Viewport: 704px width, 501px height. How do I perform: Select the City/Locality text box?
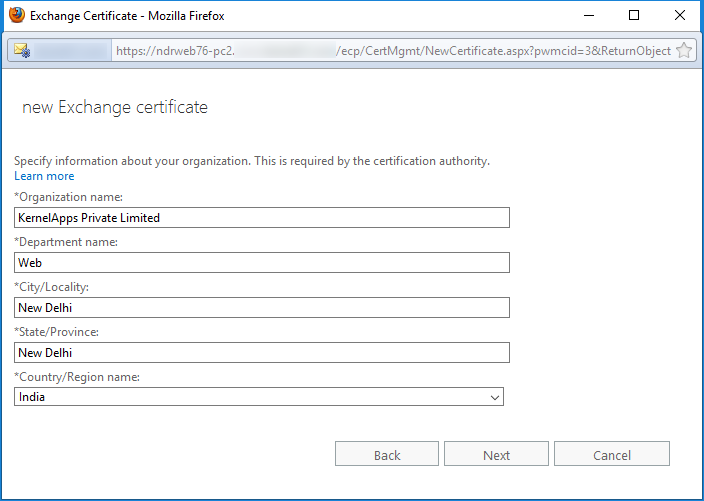[262, 308]
